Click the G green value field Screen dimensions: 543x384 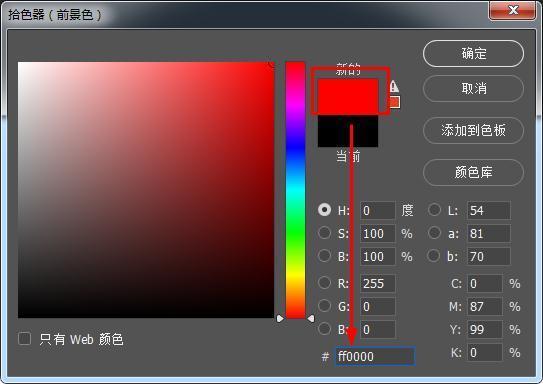(x=377, y=306)
